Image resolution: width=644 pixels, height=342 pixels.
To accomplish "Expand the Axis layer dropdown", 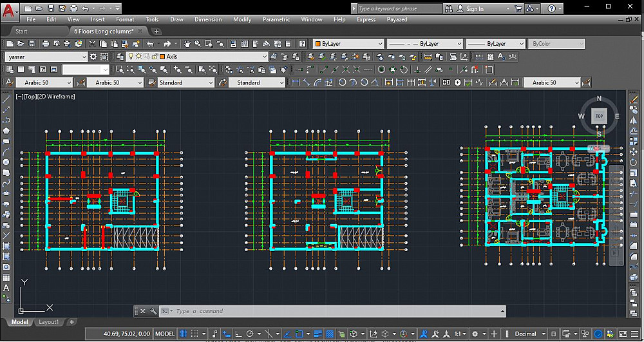I will 264,57.
